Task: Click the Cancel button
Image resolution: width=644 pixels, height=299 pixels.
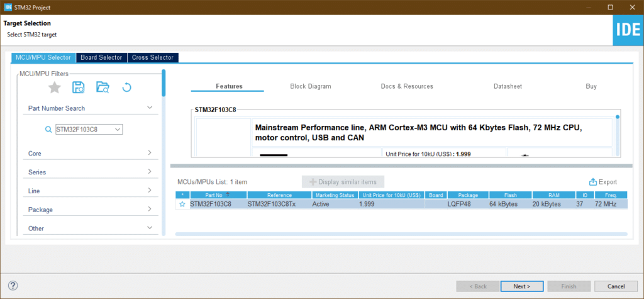Action: [616, 286]
